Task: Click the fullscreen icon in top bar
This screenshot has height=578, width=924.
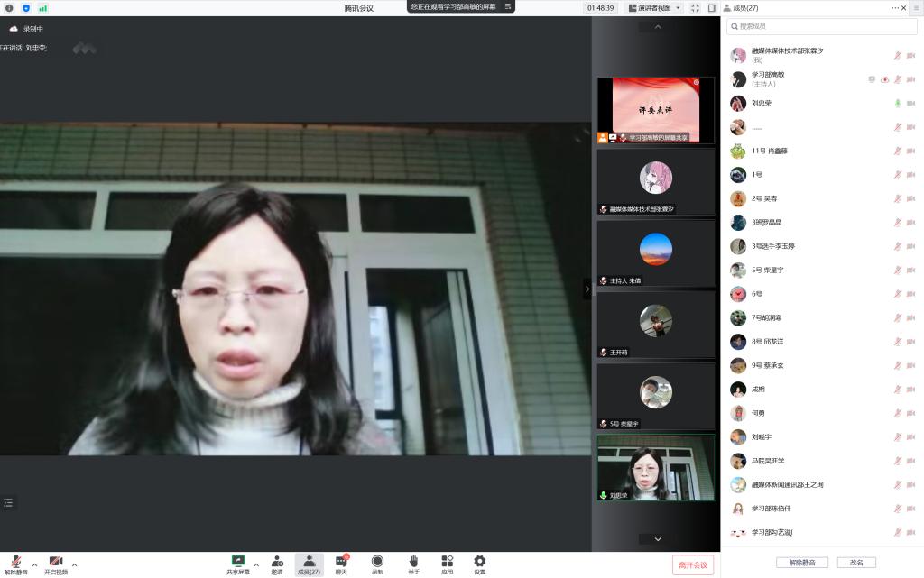Action: (695, 7)
